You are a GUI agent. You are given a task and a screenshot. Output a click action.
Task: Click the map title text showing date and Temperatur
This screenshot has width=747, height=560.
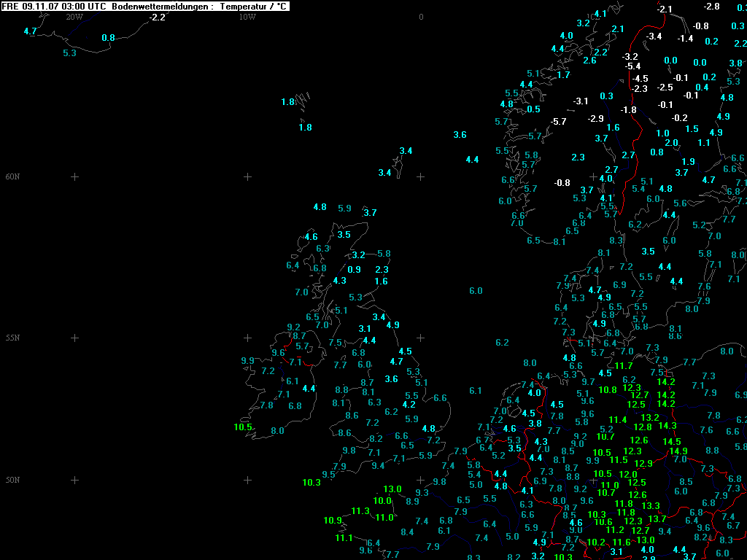(145, 6)
